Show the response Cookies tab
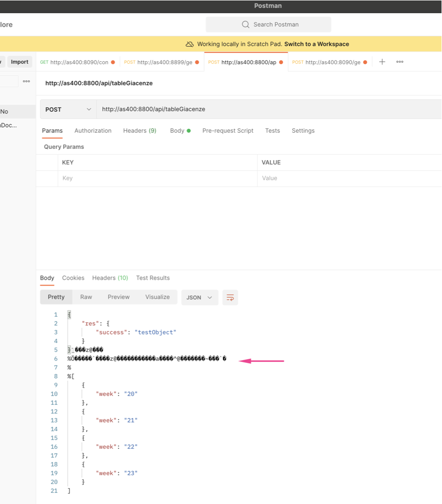This screenshot has width=442, height=504. click(x=73, y=278)
